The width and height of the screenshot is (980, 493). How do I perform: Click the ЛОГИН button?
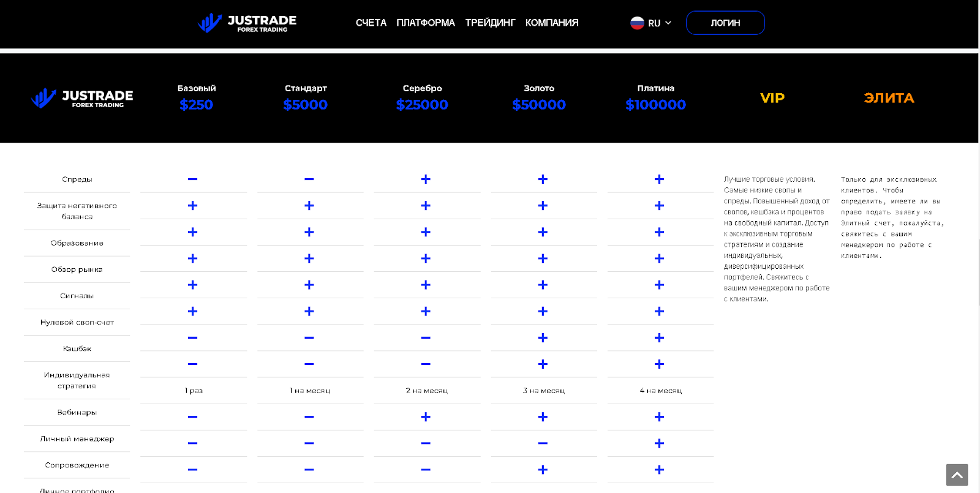point(725,23)
